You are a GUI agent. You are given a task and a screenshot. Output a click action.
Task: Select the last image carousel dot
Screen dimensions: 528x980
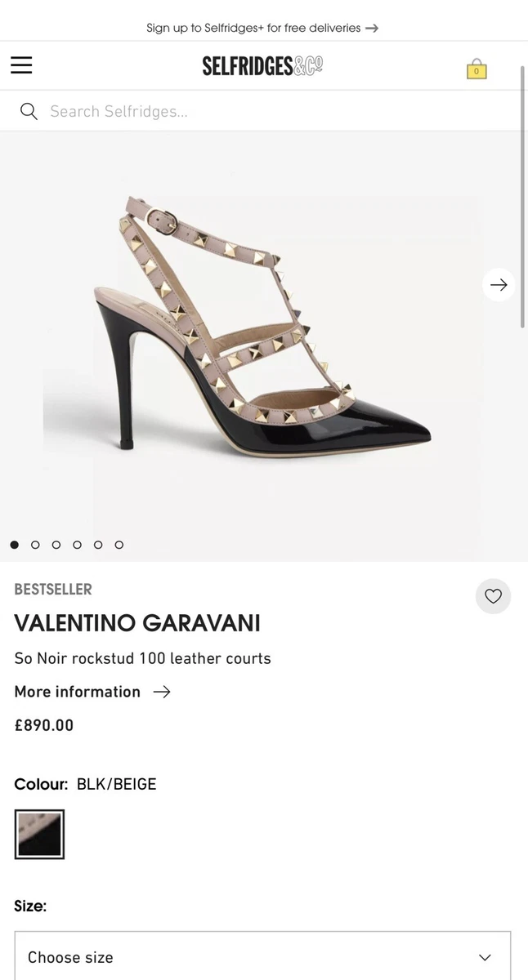[x=119, y=545]
